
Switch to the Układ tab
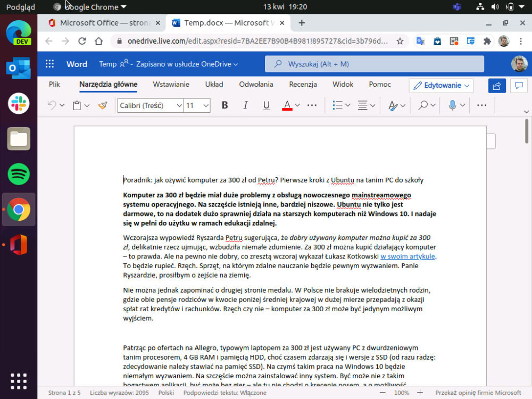[x=214, y=85]
